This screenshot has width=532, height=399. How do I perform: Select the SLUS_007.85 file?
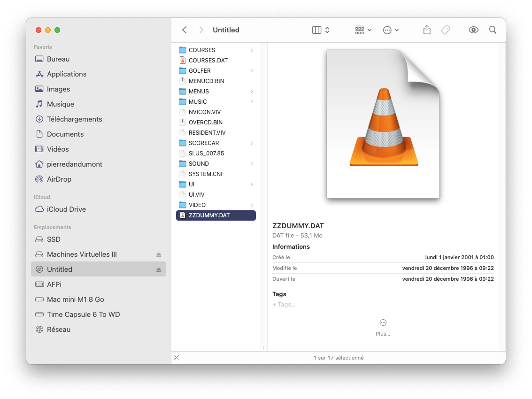pyautogui.click(x=216, y=153)
